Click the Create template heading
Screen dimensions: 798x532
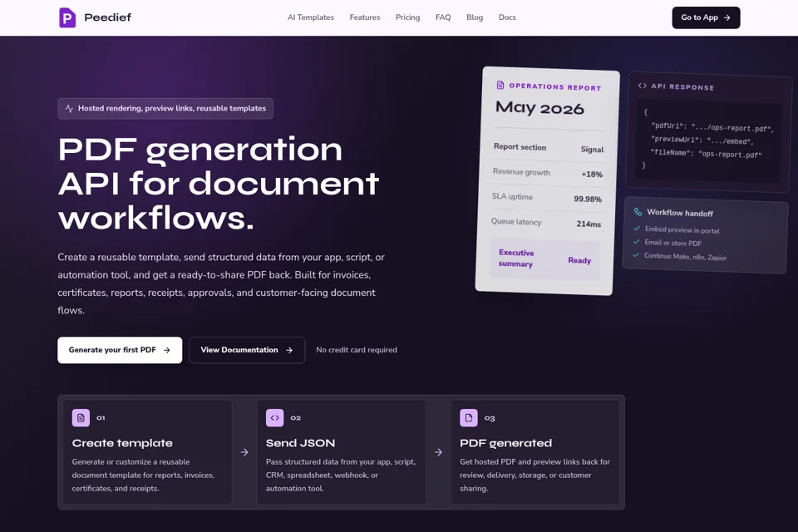coord(122,443)
